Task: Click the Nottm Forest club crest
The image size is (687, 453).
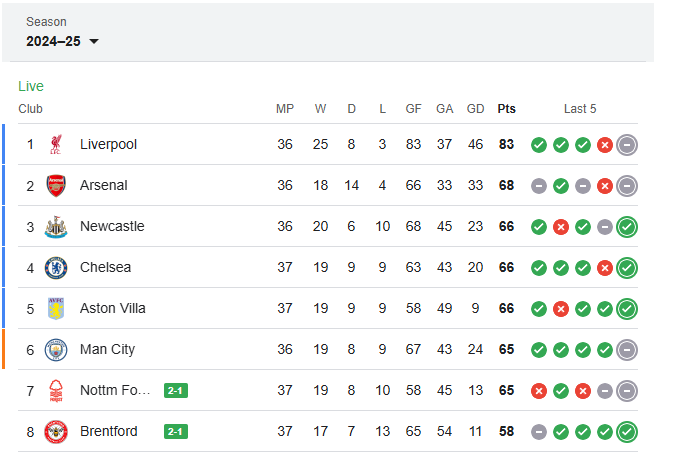Action: coord(56,391)
